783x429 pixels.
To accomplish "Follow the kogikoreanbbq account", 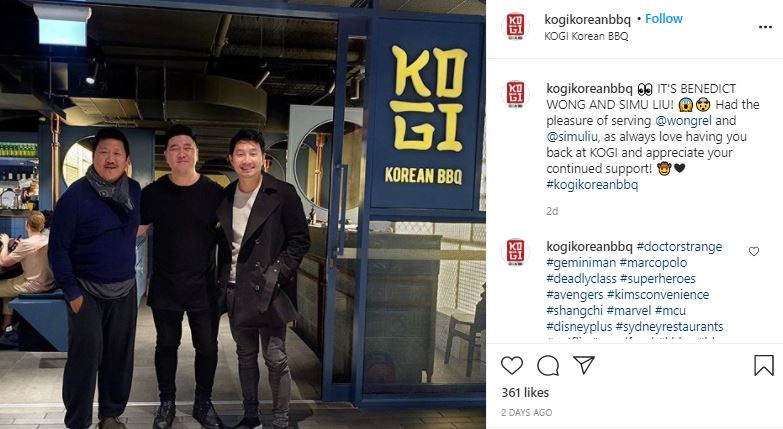I will pos(664,19).
